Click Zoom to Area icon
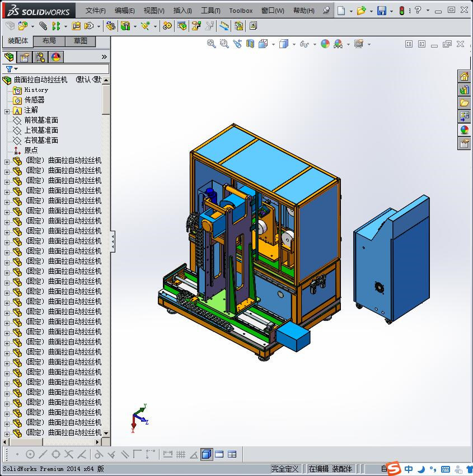Viewport: 473px width, 476px height. [224, 44]
